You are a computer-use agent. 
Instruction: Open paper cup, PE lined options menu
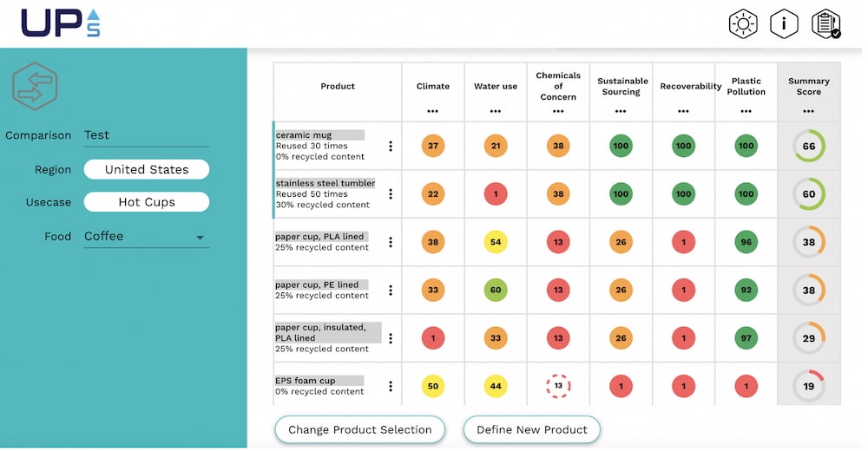pyautogui.click(x=390, y=291)
